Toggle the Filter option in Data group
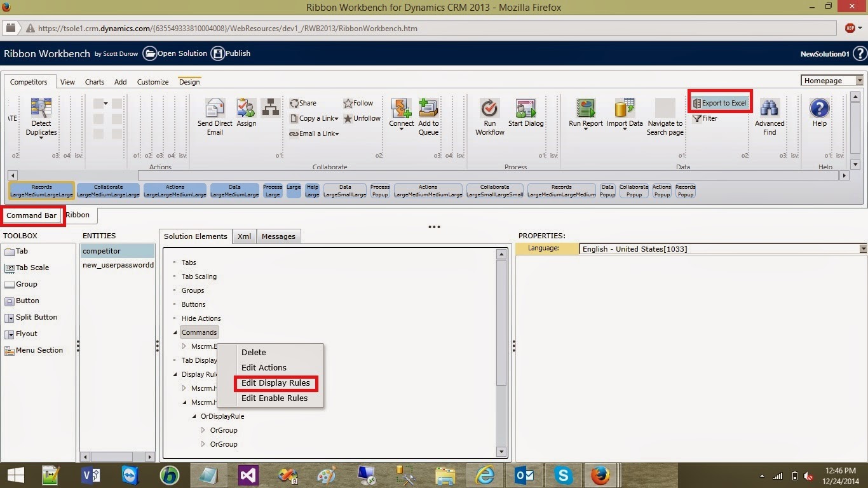The height and width of the screenshot is (488, 868). click(706, 118)
